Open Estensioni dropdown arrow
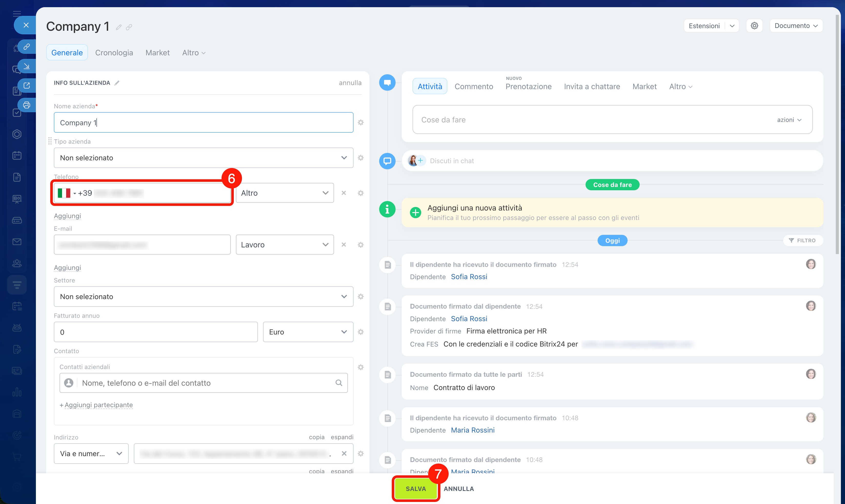 click(732, 26)
